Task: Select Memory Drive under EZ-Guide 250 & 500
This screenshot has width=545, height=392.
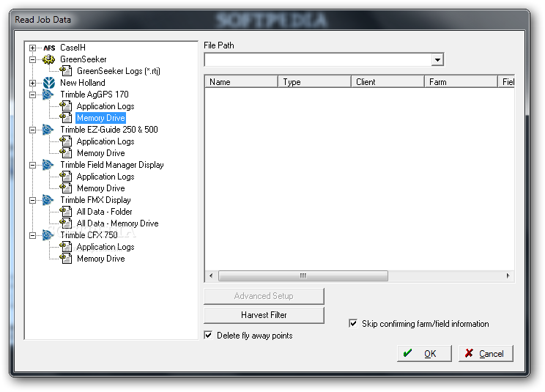Action: (101, 153)
